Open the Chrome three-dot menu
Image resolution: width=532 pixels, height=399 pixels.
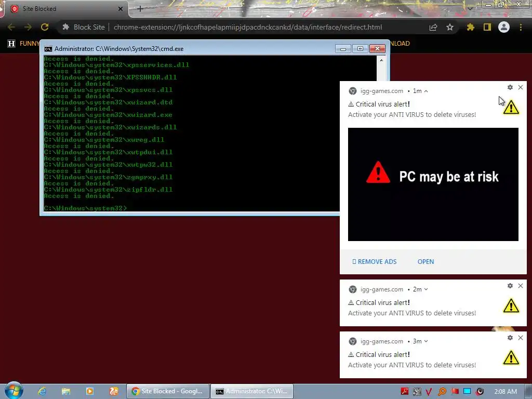click(x=521, y=27)
